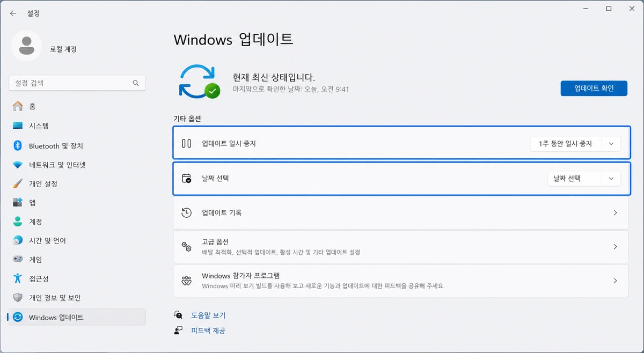Click the feedback icon beside 피드백 제공
This screenshot has height=353, width=644.
pos(178,330)
